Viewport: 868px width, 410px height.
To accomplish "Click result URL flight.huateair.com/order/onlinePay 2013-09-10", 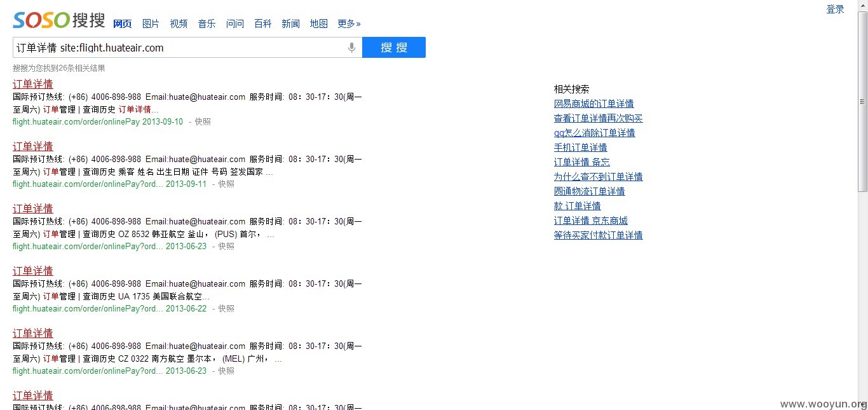I will (98, 121).
